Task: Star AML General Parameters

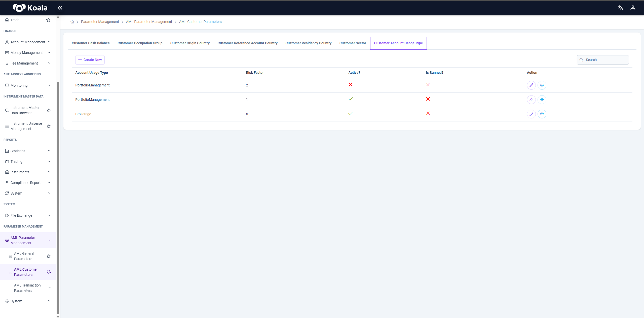Action: [49, 256]
